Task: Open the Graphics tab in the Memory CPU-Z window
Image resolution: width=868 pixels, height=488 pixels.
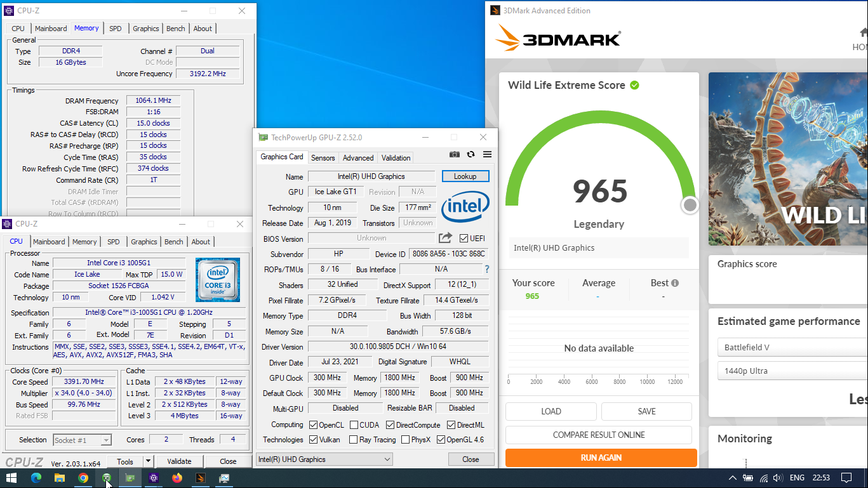Action: point(146,29)
